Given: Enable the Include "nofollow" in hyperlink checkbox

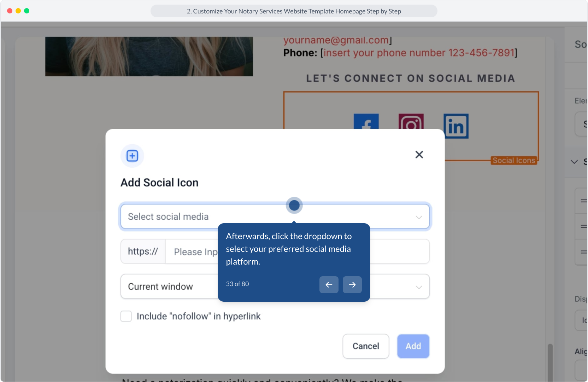Looking at the screenshot, I should (x=126, y=316).
